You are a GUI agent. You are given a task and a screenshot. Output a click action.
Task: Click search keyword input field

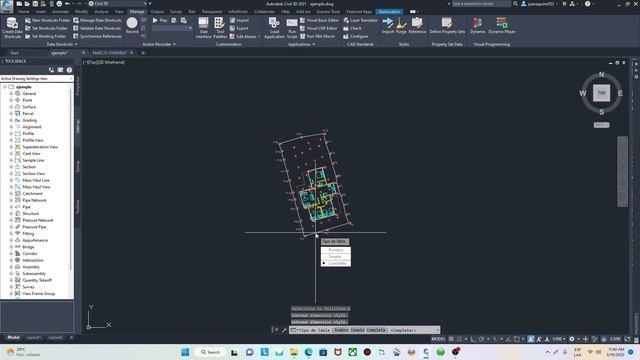tap(481, 4)
